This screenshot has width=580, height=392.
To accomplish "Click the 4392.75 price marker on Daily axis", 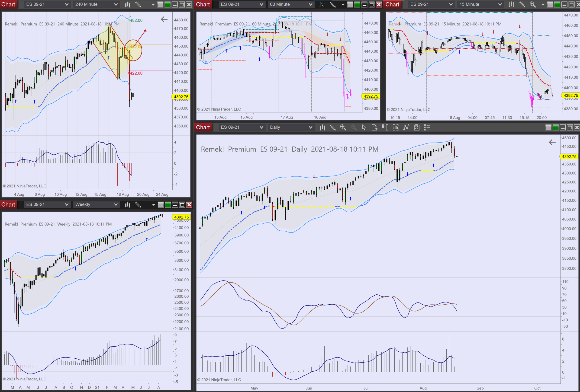I will tap(569, 156).
